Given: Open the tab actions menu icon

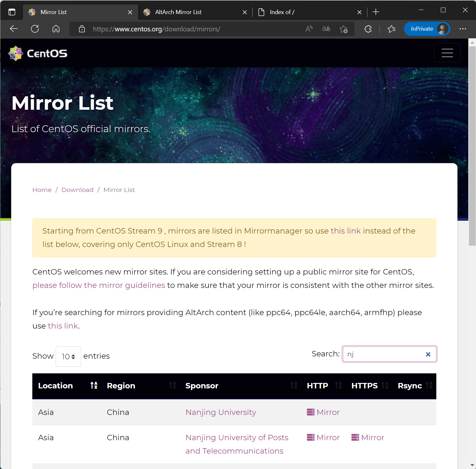Looking at the screenshot, I should (x=12, y=12).
